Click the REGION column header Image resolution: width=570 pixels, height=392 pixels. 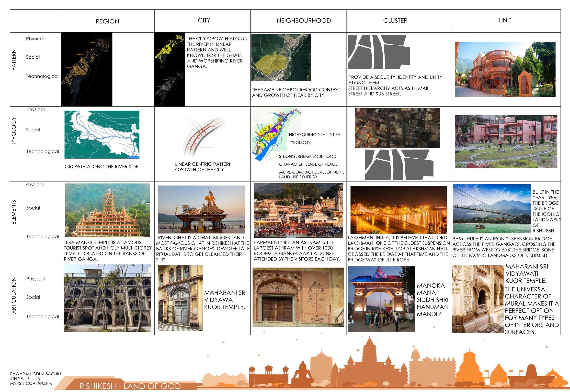107,21
